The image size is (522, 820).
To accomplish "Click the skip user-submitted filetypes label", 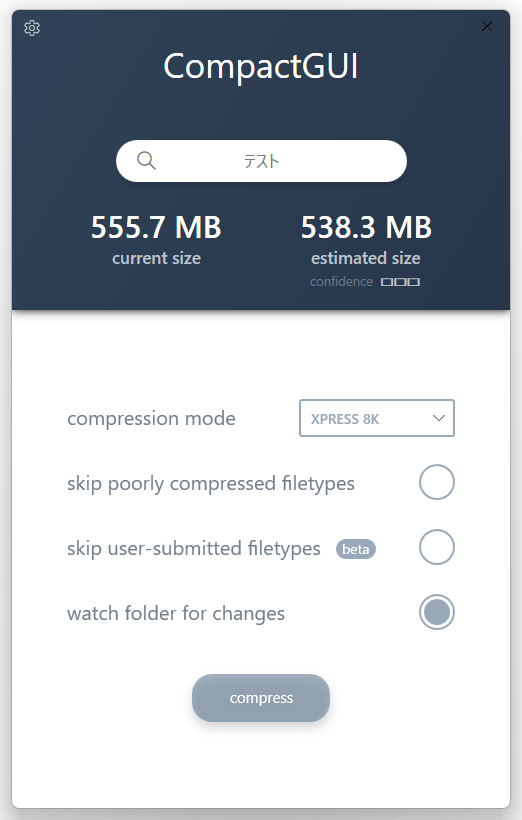I will [x=194, y=549].
